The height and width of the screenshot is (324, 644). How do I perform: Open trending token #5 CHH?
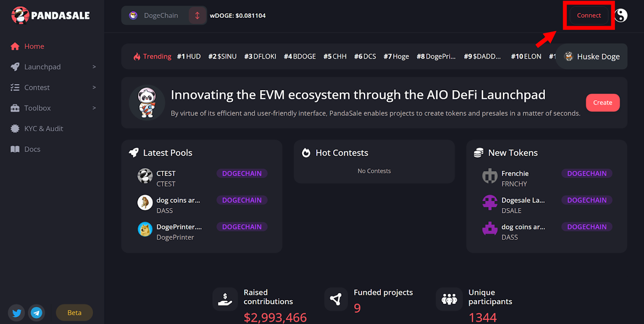pyautogui.click(x=335, y=56)
